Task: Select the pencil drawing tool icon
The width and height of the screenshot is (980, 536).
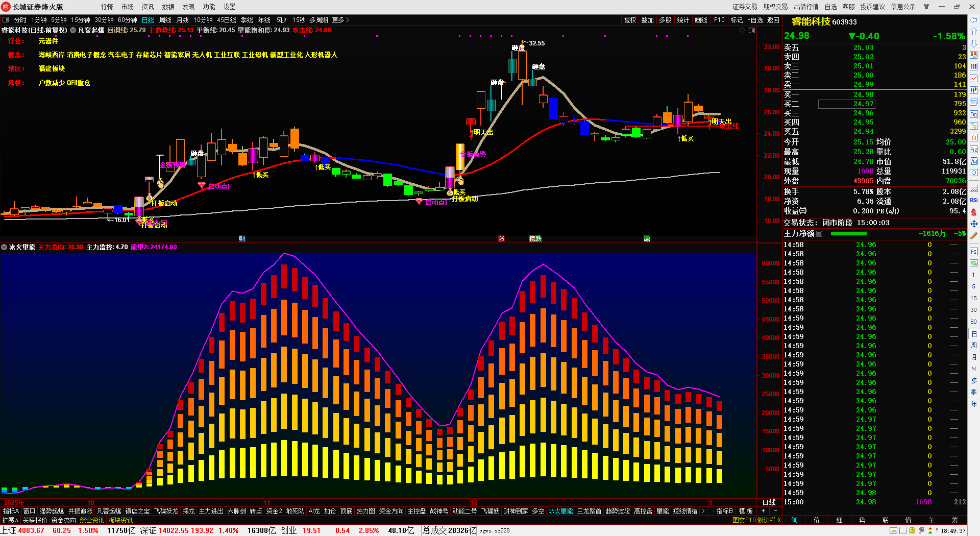Action: point(974,236)
